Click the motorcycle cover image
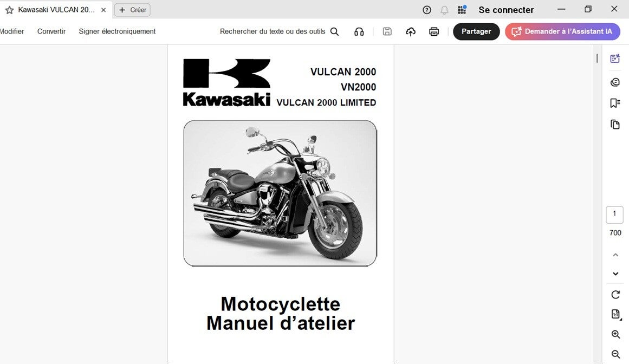Screen dimensions: 629x364 [280, 193]
